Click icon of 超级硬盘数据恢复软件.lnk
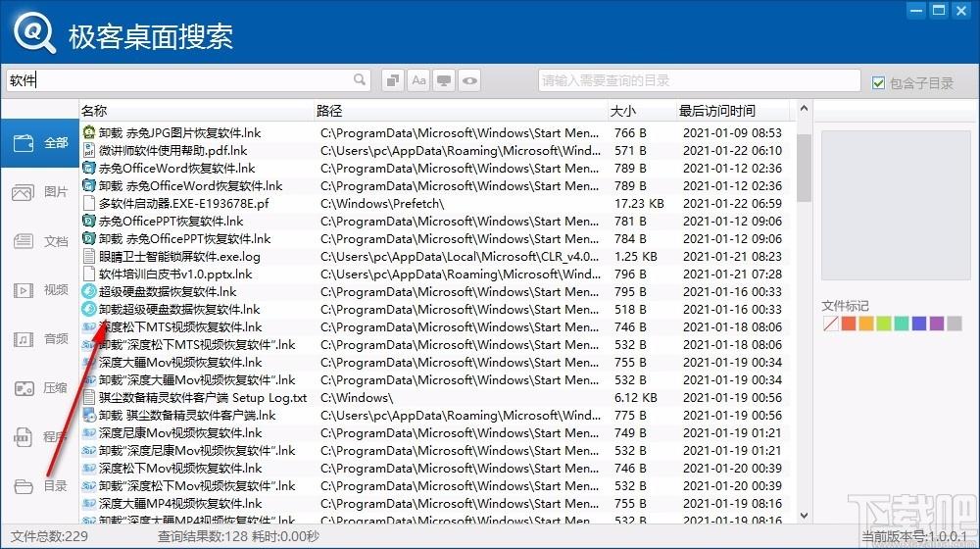980x549 pixels. pos(89,291)
